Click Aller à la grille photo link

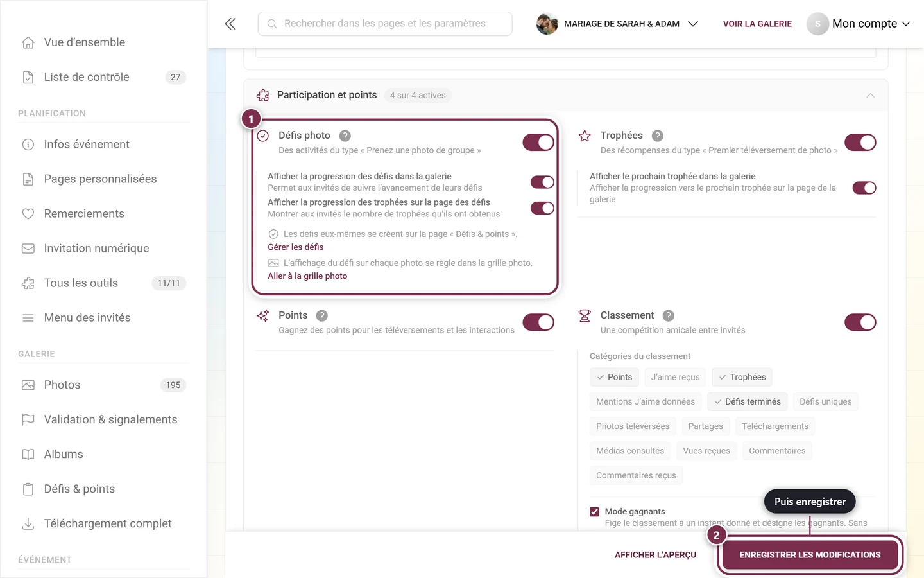(x=307, y=276)
